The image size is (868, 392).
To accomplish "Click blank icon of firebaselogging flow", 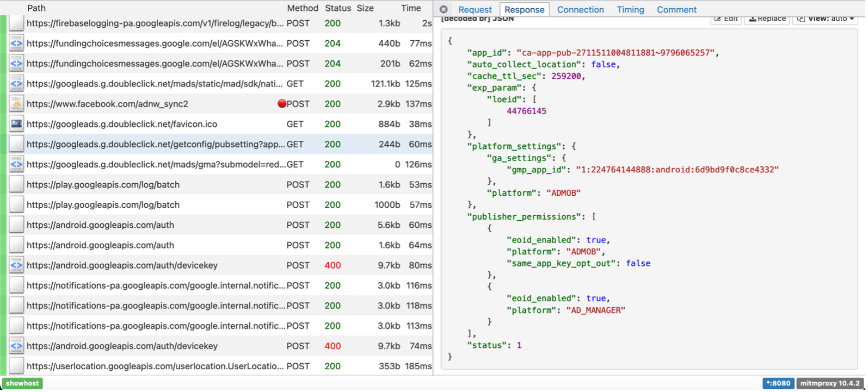I will pos(16,23).
